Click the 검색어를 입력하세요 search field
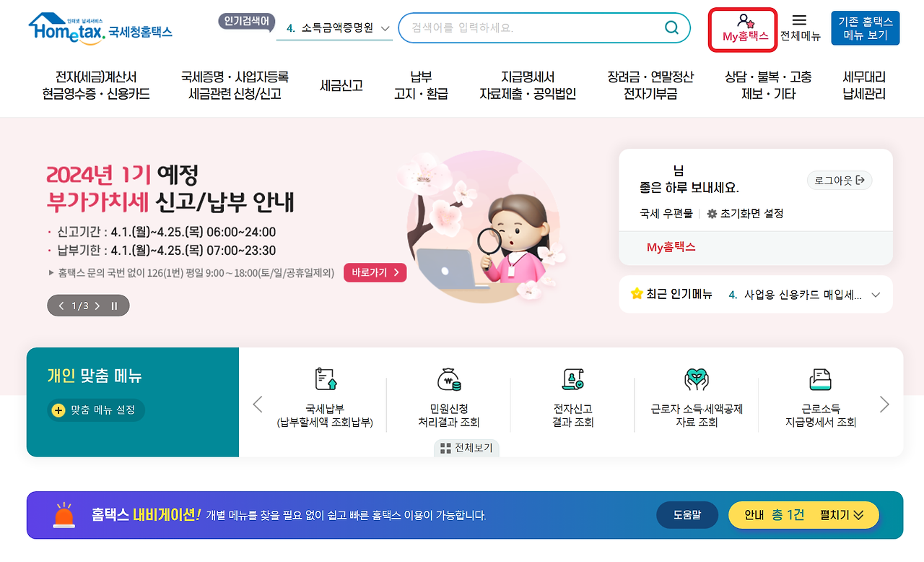This screenshot has width=924, height=562. 534,28
